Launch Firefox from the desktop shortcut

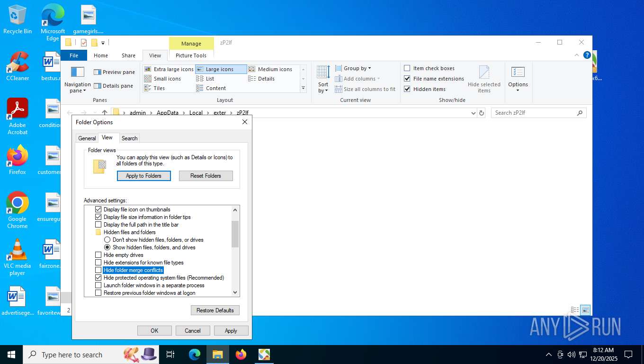pyautogui.click(x=18, y=160)
